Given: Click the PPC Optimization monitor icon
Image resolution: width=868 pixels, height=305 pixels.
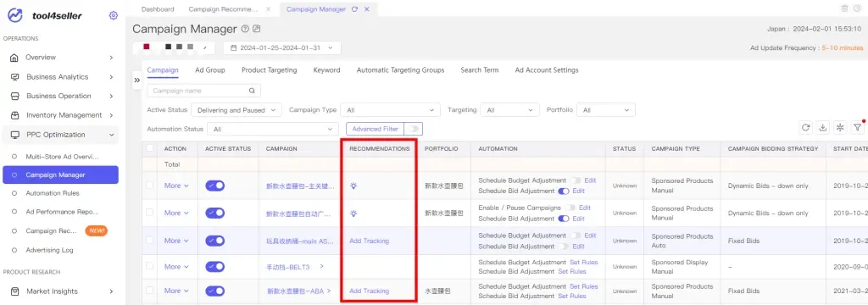Looking at the screenshot, I should 15,135.
